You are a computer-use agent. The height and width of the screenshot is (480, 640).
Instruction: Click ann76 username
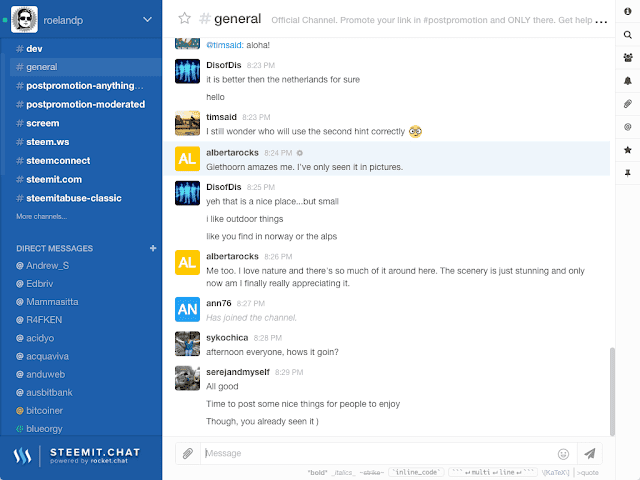pyautogui.click(x=219, y=303)
